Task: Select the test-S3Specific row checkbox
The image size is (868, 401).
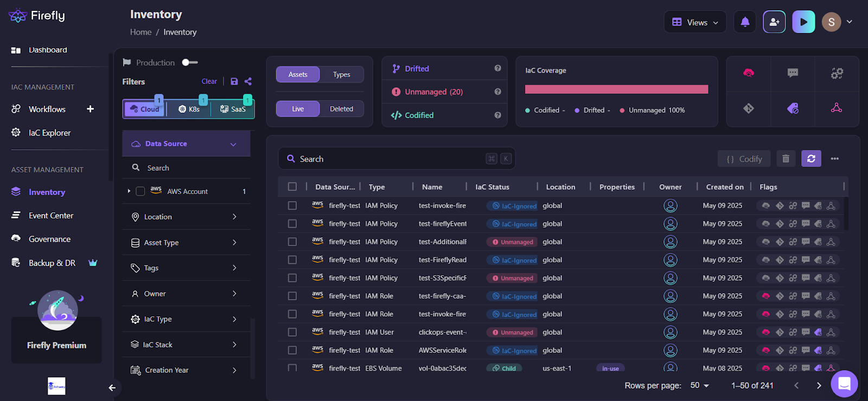Action: (292, 278)
